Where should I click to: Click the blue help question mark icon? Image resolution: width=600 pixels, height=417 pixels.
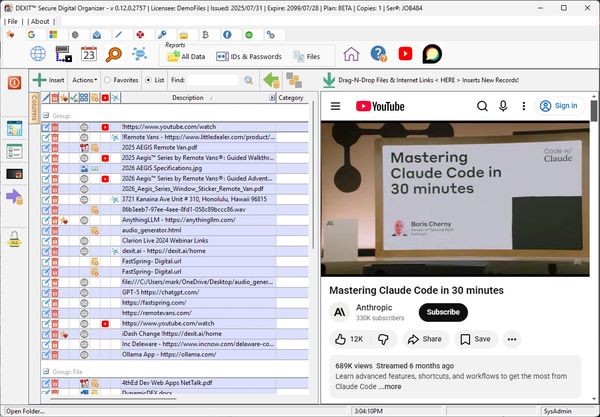378,54
